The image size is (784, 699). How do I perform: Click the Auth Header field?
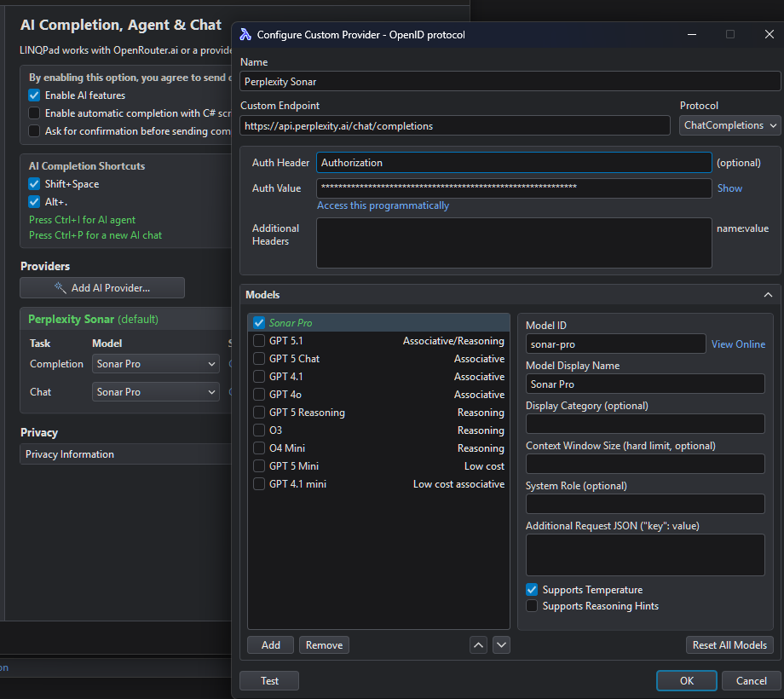pos(514,163)
